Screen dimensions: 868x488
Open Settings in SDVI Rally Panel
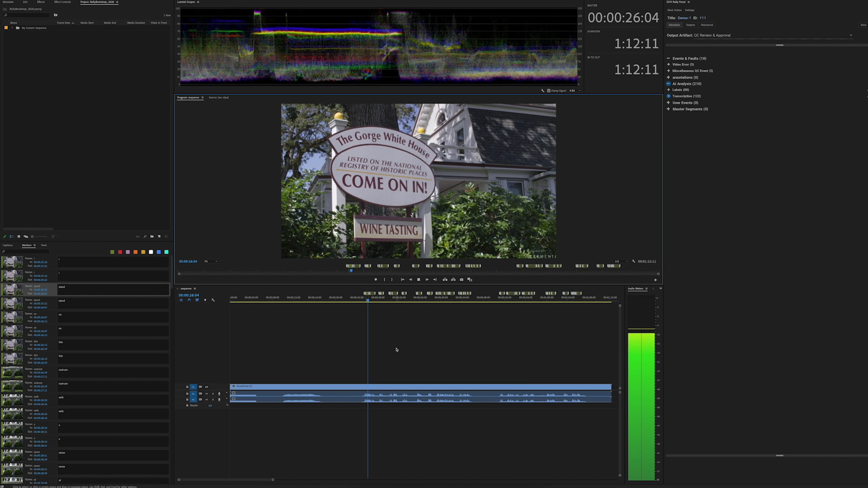[x=690, y=10]
